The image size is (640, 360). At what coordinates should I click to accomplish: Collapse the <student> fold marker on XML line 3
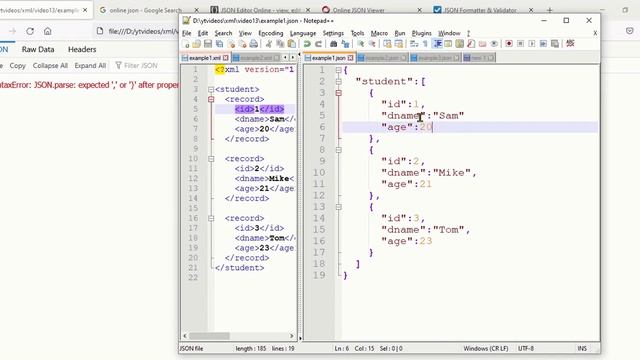click(211, 89)
